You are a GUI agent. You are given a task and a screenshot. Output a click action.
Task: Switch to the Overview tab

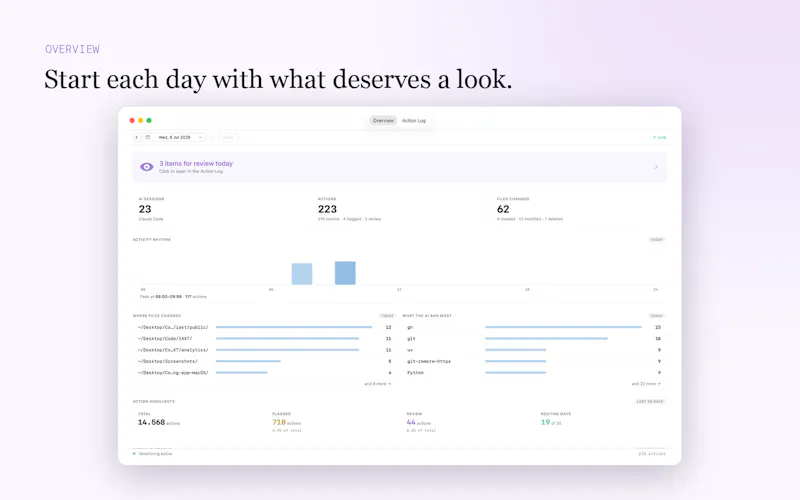coord(383,121)
